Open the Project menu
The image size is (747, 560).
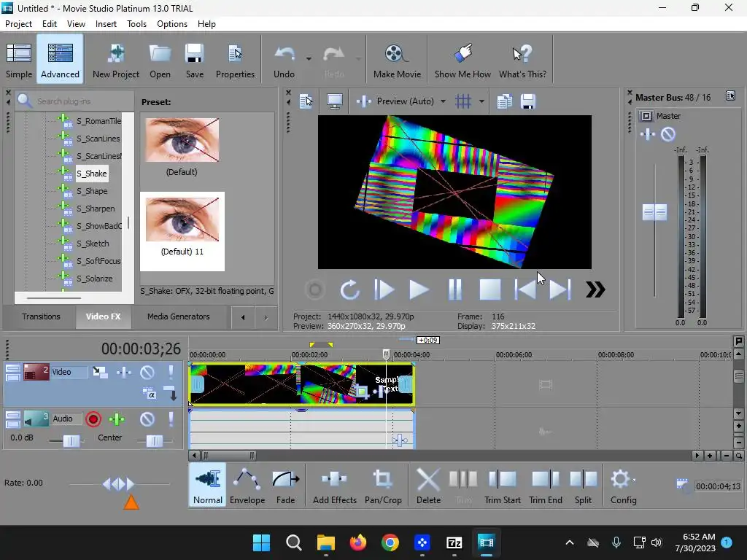(x=18, y=24)
